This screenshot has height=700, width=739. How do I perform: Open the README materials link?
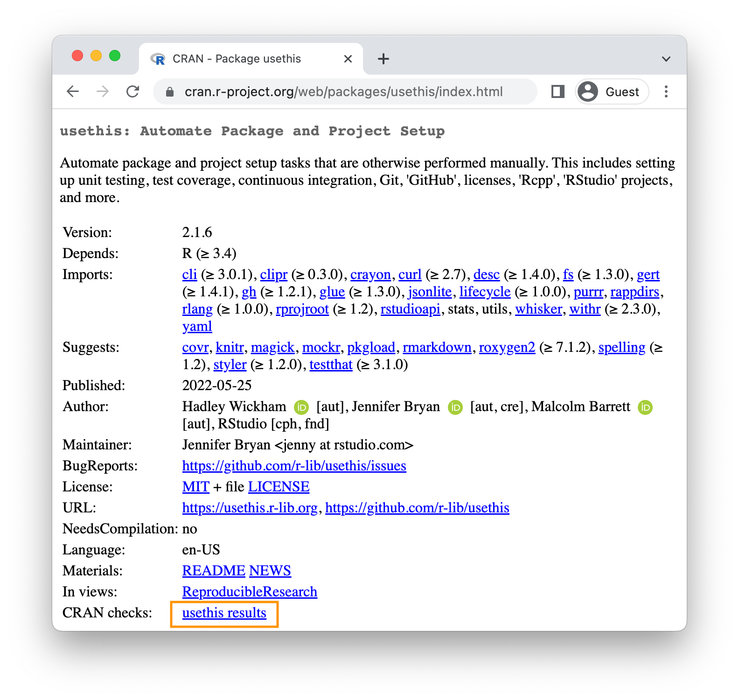point(214,571)
